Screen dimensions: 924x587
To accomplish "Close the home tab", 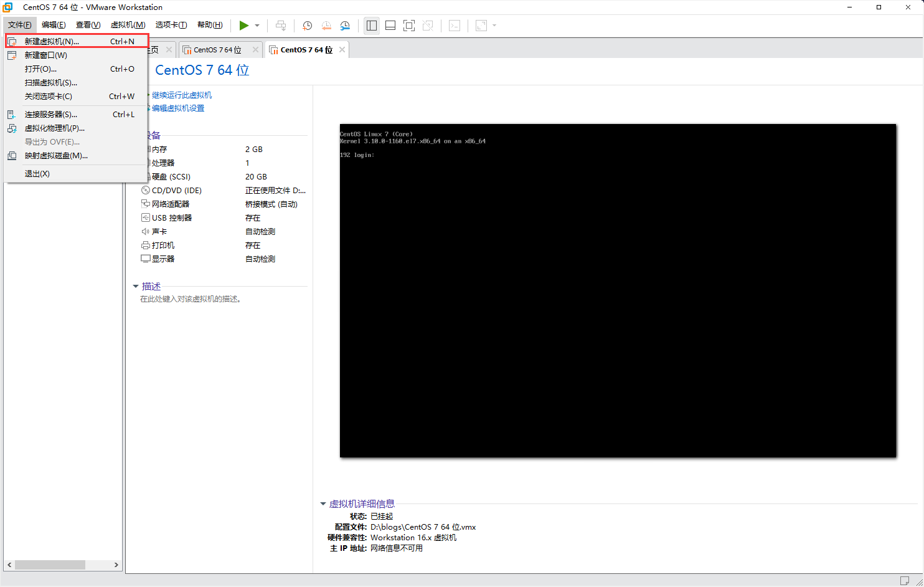I will tap(169, 50).
